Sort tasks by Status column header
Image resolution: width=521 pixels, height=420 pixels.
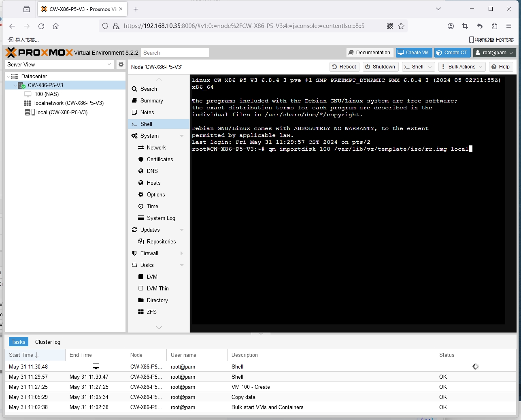(475, 355)
